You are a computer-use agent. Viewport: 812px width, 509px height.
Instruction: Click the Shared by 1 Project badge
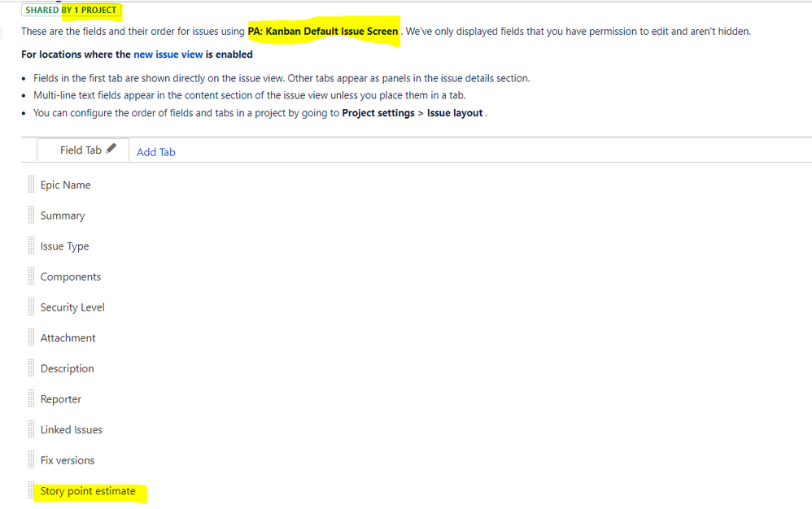pos(71,10)
